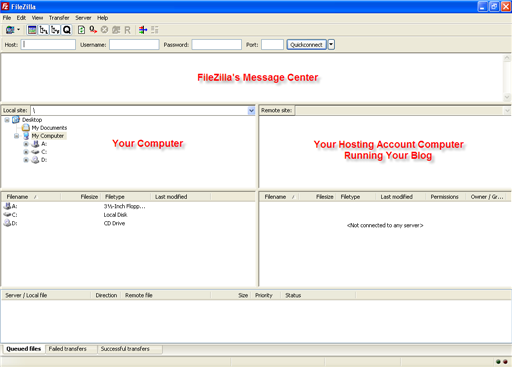Screen dimensions: 512x367
Task: Expand the C: drive tree node
Action: point(26,152)
